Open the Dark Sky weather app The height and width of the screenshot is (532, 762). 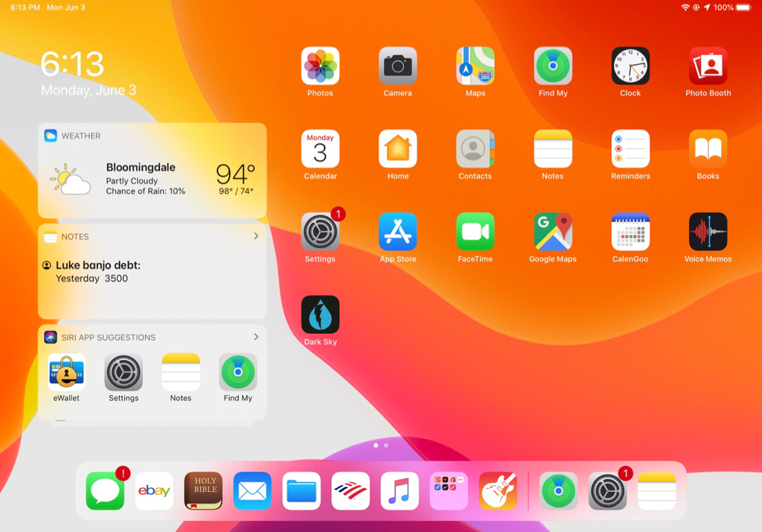coord(320,314)
